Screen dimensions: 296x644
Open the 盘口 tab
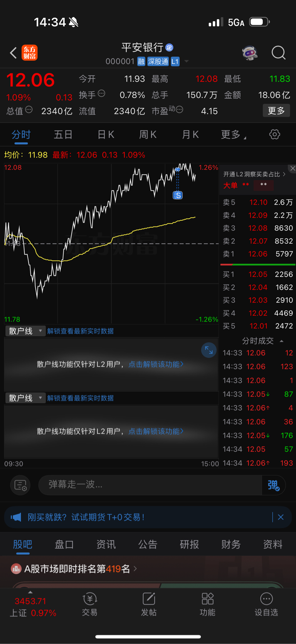point(64,544)
